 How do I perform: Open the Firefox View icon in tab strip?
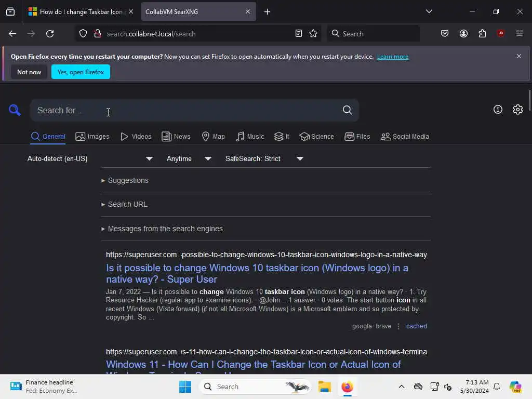pyautogui.click(x=10, y=11)
